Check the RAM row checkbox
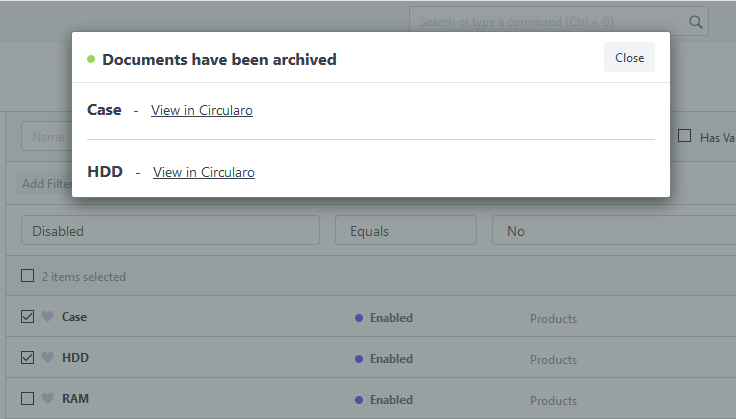 pos(28,398)
